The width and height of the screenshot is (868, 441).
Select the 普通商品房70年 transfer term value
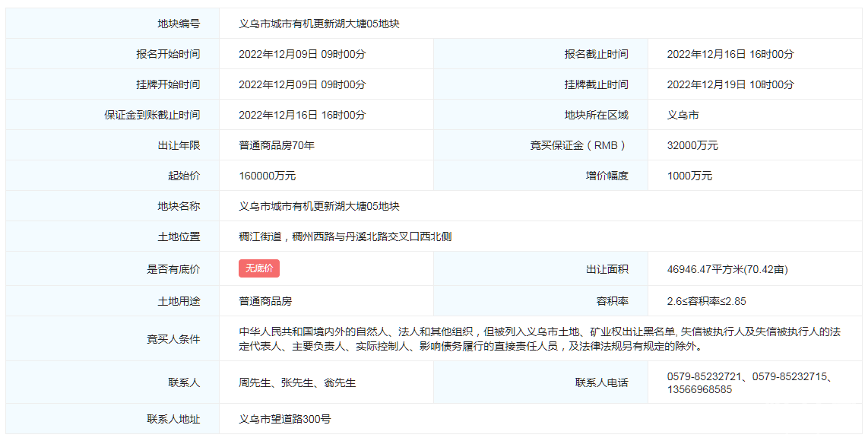(x=277, y=145)
